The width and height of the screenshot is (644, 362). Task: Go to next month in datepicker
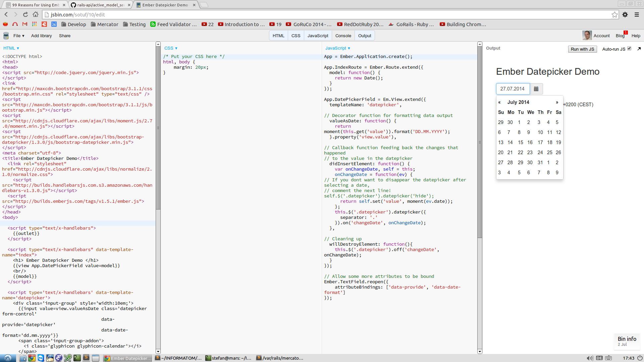click(557, 102)
